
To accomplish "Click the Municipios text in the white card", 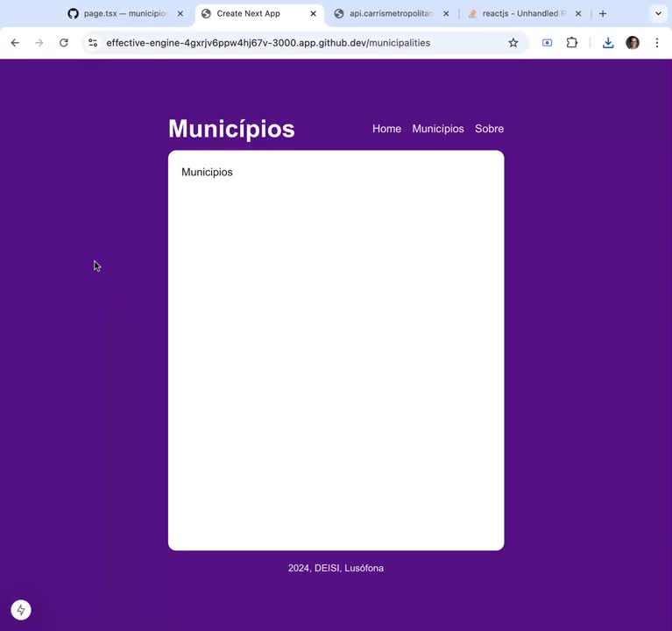I will (207, 172).
